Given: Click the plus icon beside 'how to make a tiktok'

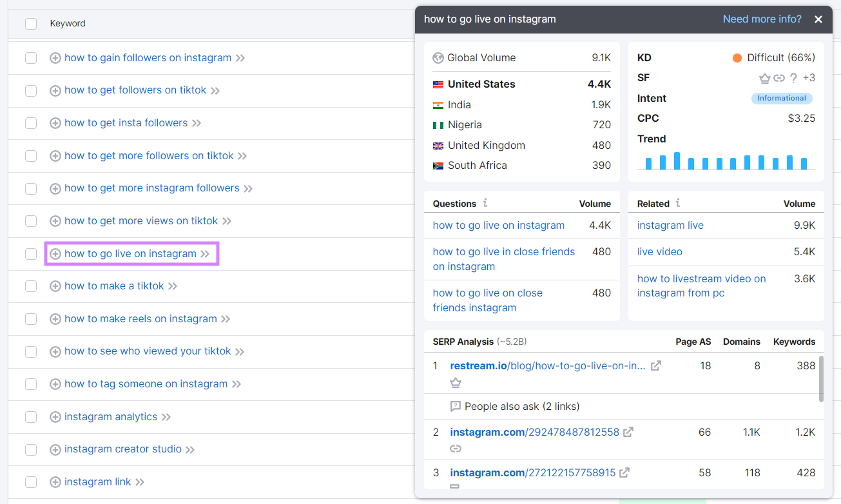Looking at the screenshot, I should 55,286.
